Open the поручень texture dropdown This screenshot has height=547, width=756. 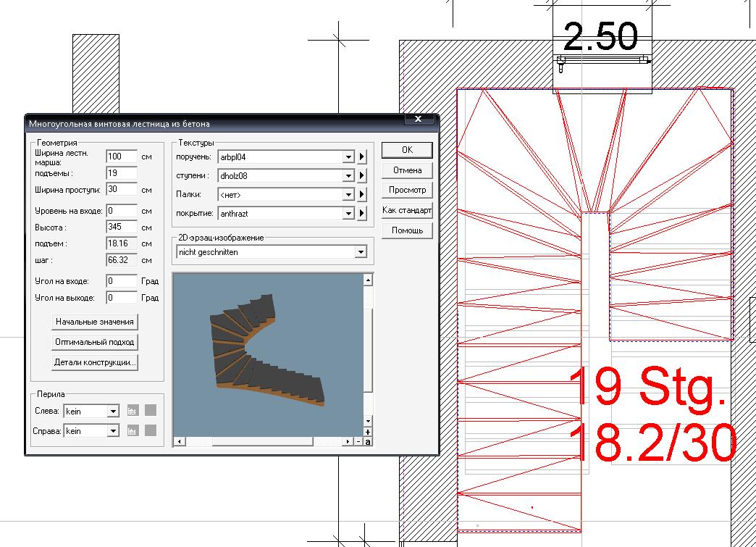[x=348, y=156]
